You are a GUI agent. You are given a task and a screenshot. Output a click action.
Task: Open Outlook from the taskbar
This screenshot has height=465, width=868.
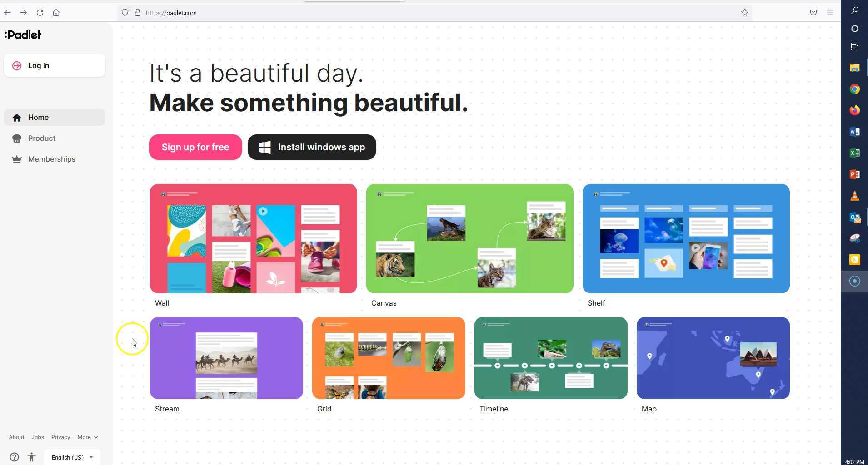(855, 218)
